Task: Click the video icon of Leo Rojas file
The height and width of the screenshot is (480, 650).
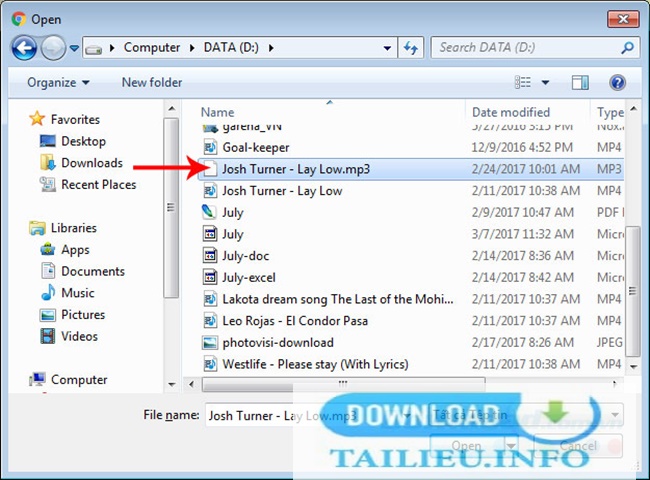Action: tap(210, 320)
